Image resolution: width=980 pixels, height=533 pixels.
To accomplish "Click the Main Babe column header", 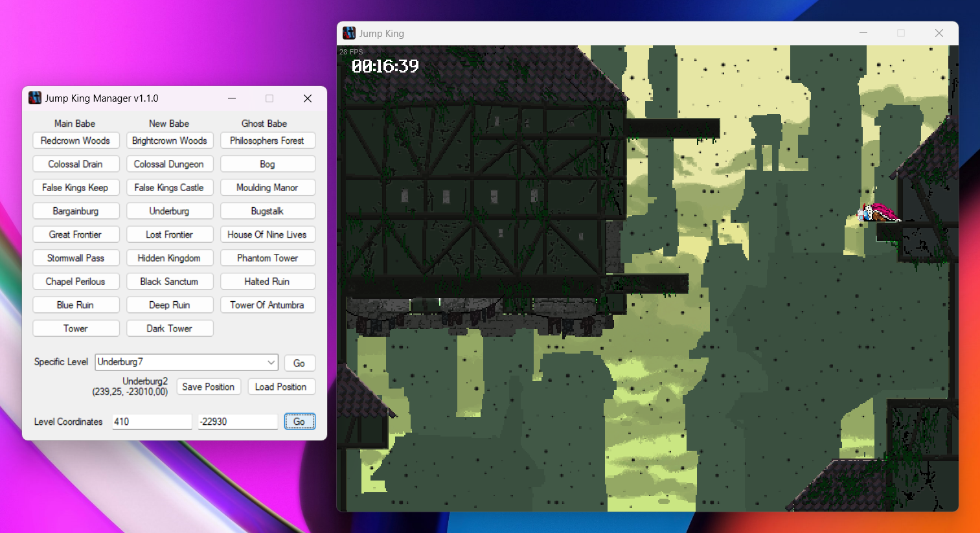I will (x=74, y=124).
